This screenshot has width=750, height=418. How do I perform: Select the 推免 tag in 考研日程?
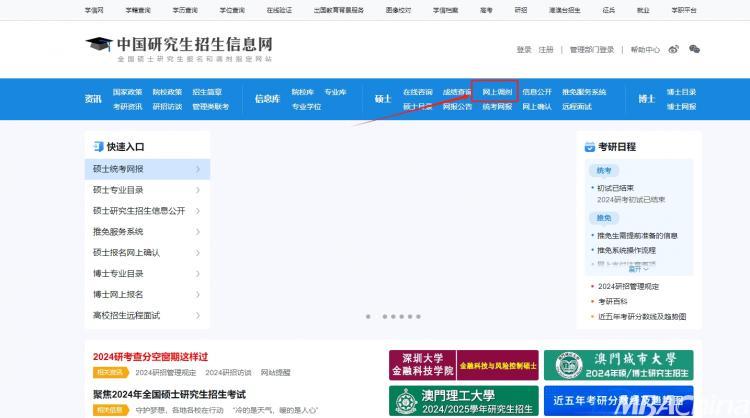(604, 218)
